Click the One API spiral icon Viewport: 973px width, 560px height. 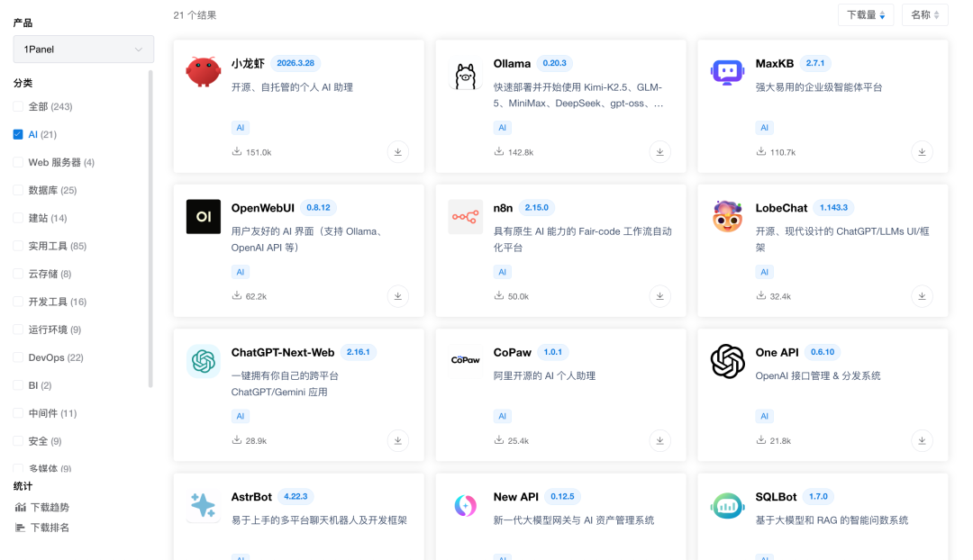(x=727, y=360)
